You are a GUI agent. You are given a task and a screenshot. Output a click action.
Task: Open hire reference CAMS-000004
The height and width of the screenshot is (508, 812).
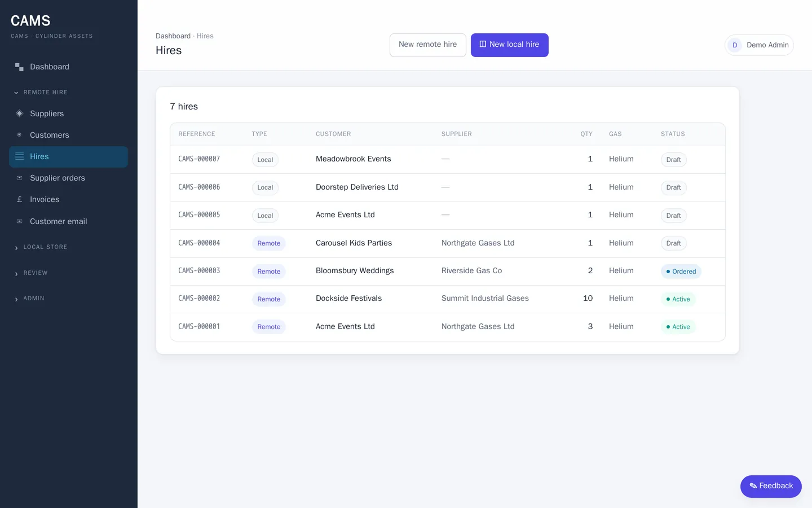click(199, 243)
